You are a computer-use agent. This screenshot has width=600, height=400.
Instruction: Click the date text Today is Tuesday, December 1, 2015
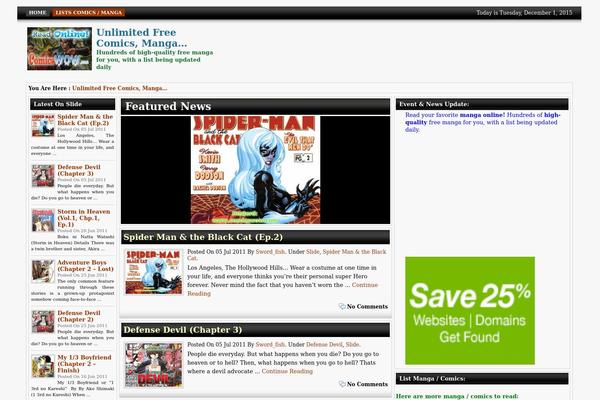coord(524,13)
